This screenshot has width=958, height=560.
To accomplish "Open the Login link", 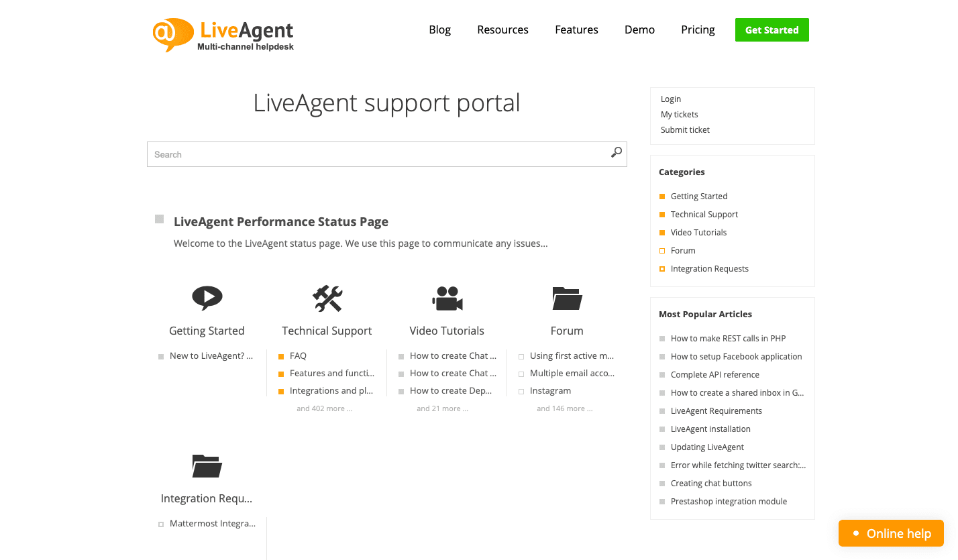I will click(x=671, y=99).
